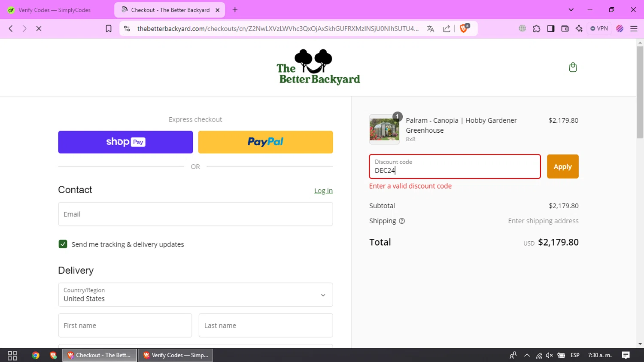644x362 pixels.
Task: Switch ESP keyboard language indicator
Action: [575, 356]
